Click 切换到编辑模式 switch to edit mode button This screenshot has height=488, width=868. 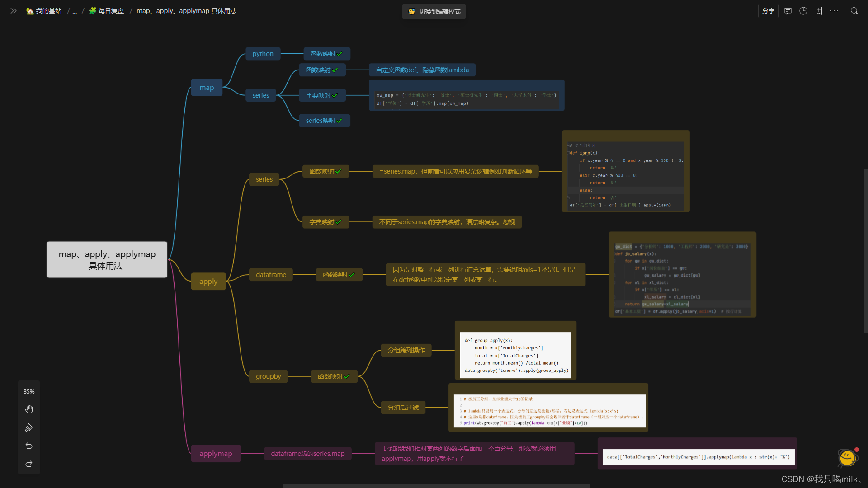point(434,11)
